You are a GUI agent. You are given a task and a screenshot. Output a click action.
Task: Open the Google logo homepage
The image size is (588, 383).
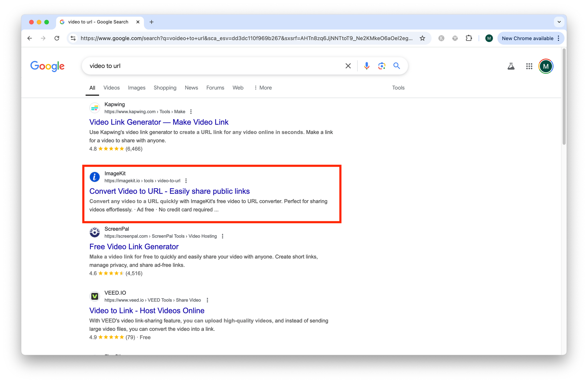coord(47,66)
